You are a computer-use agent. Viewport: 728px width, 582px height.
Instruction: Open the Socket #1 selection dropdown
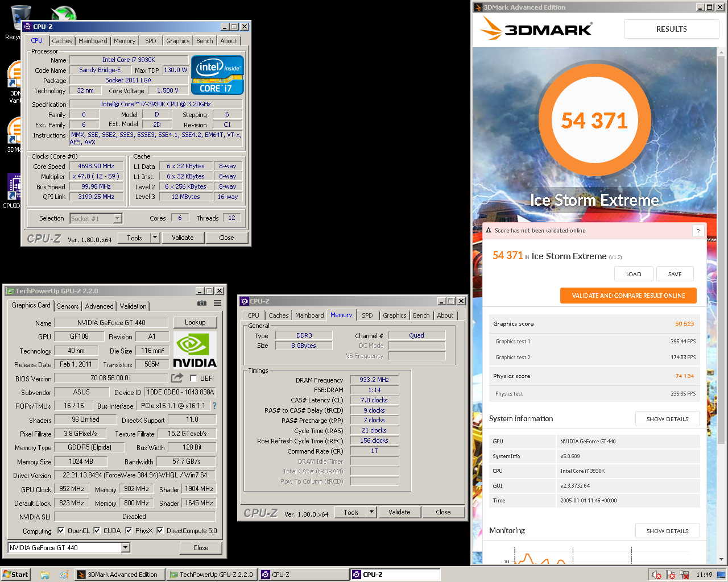click(117, 218)
